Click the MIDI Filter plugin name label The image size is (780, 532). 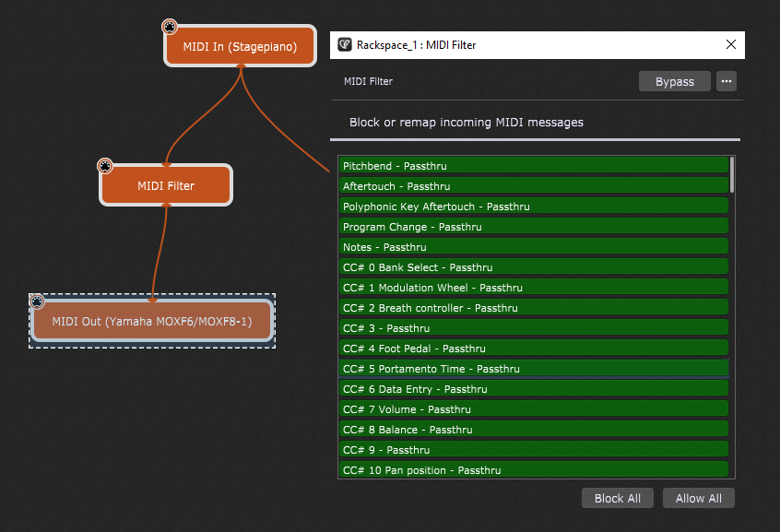point(368,81)
